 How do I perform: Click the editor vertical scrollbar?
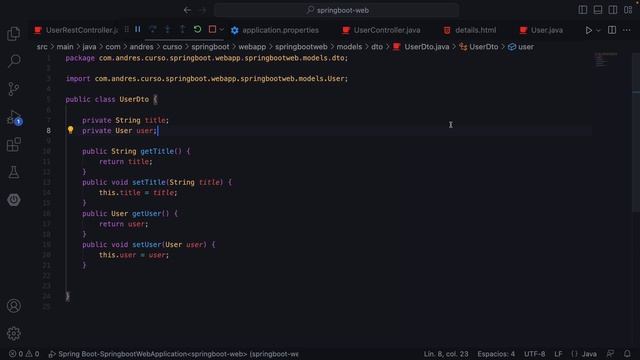point(636,133)
